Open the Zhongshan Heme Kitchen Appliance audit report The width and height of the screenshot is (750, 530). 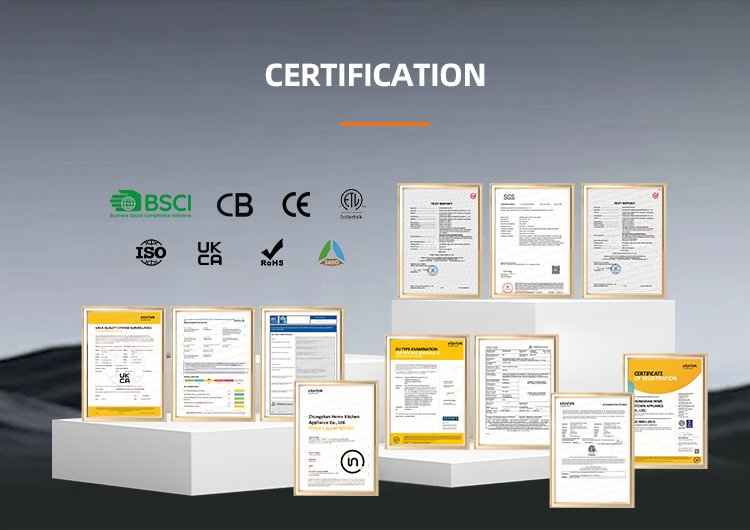click(336, 438)
